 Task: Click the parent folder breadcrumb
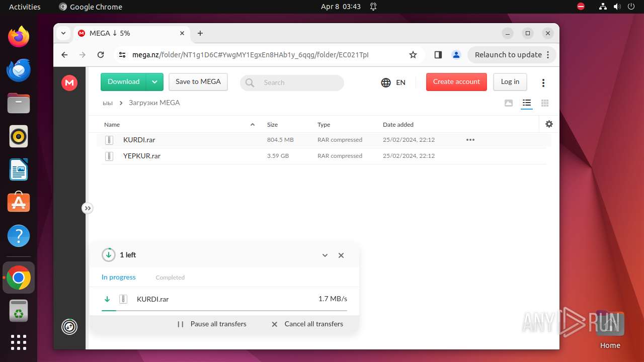tap(107, 103)
